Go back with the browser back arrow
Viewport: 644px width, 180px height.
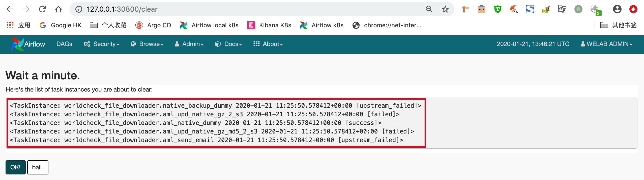[10, 9]
